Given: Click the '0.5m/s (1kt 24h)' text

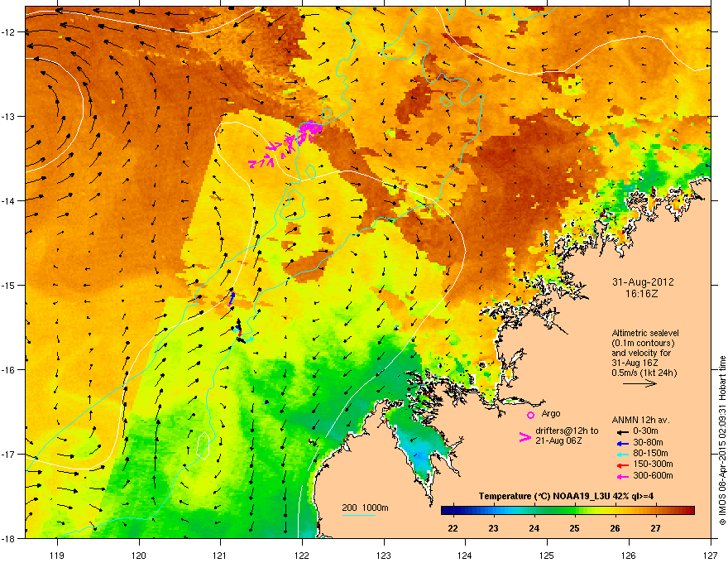Looking at the screenshot, I should pos(644,373).
